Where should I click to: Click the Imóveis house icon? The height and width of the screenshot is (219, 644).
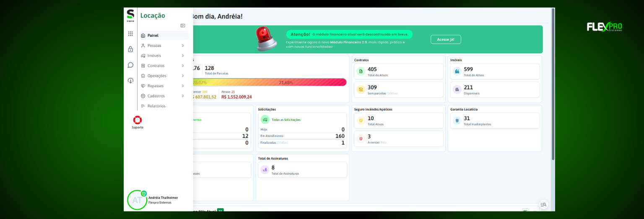tap(143, 56)
